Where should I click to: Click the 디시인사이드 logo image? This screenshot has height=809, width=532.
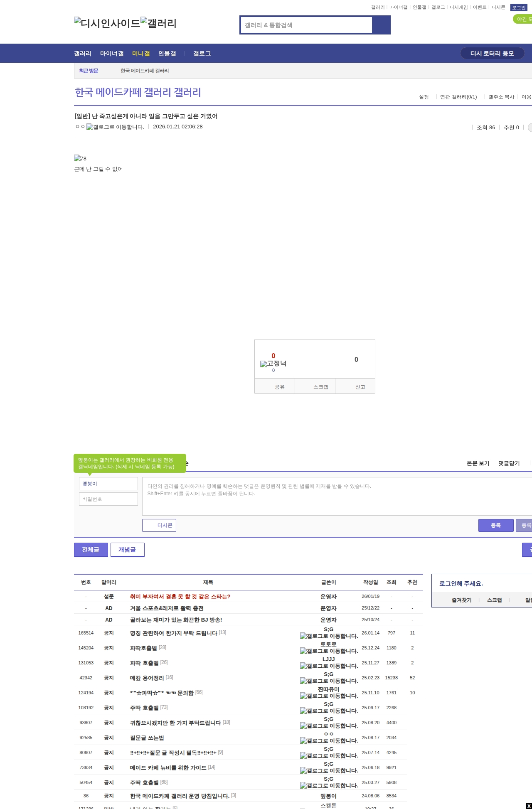107,23
